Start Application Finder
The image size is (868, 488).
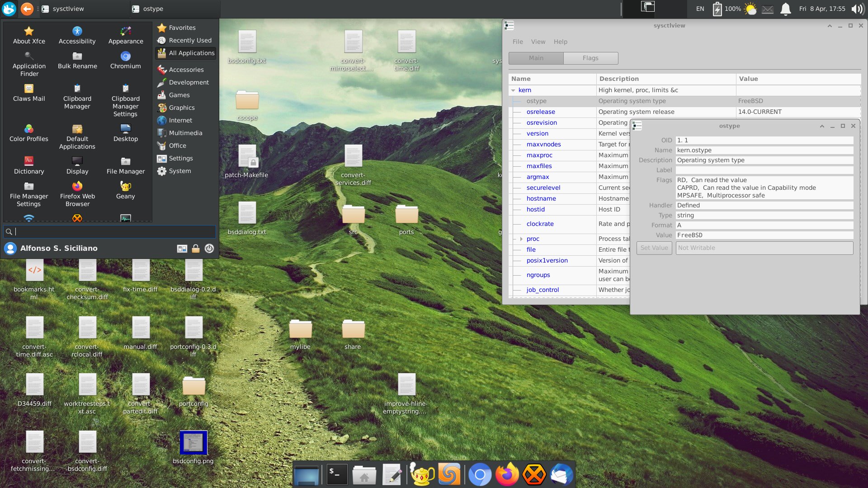pyautogui.click(x=29, y=64)
